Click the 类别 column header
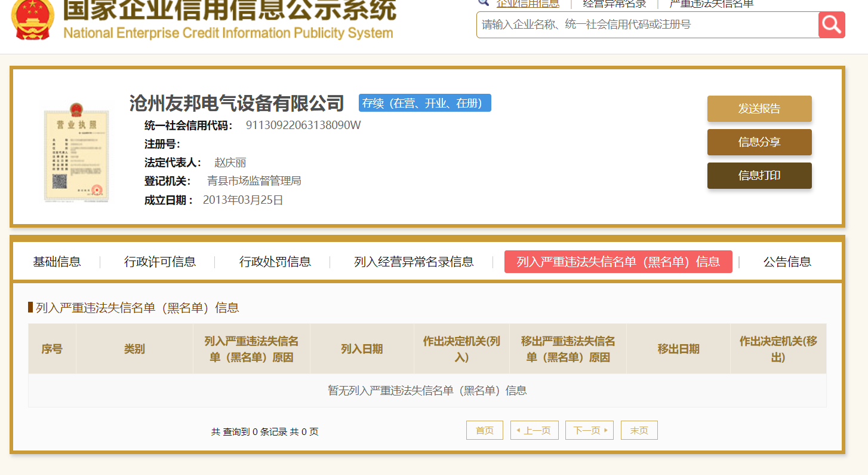The width and height of the screenshot is (868, 475). (134, 349)
